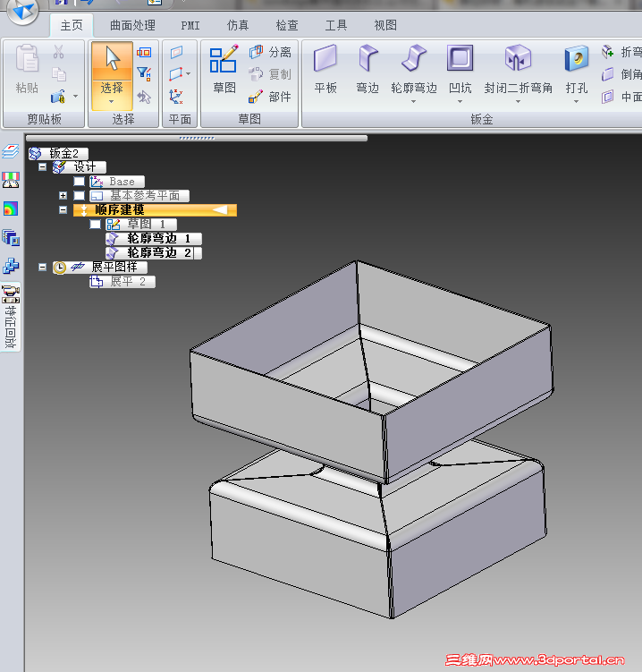Switch to the Inspect (检查) tab
Screen dimensions: 642x672
[287, 25]
